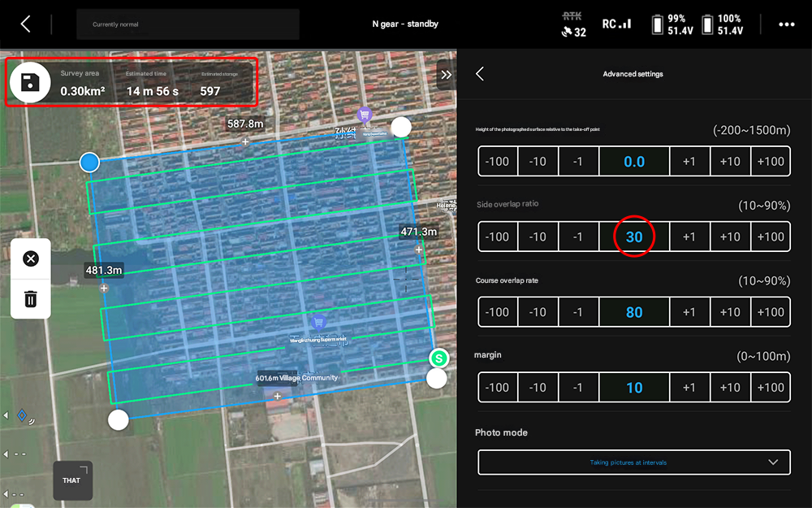Cancel editing with the X circle icon
Screen dimensions: 812x508
[x=31, y=258]
